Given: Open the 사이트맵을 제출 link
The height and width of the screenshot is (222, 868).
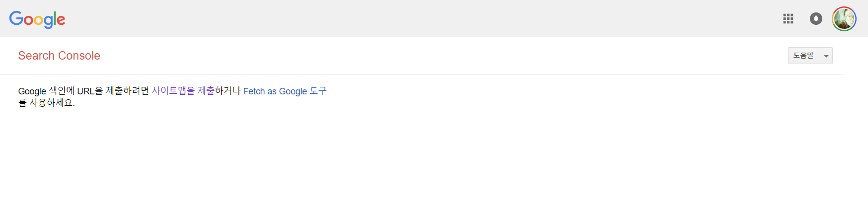Looking at the screenshot, I should click(183, 91).
